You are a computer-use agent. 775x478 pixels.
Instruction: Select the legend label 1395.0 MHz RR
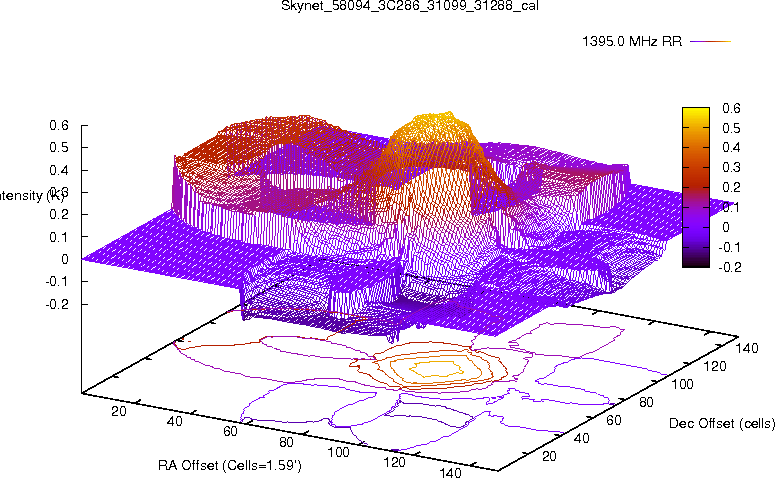(x=632, y=41)
